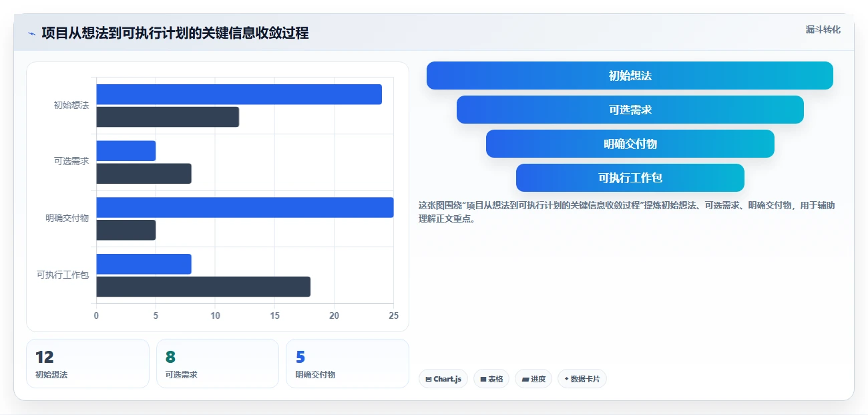Select the 初始想法 funnel stage
Image resolution: width=868 pixels, height=415 pixels.
click(630, 76)
